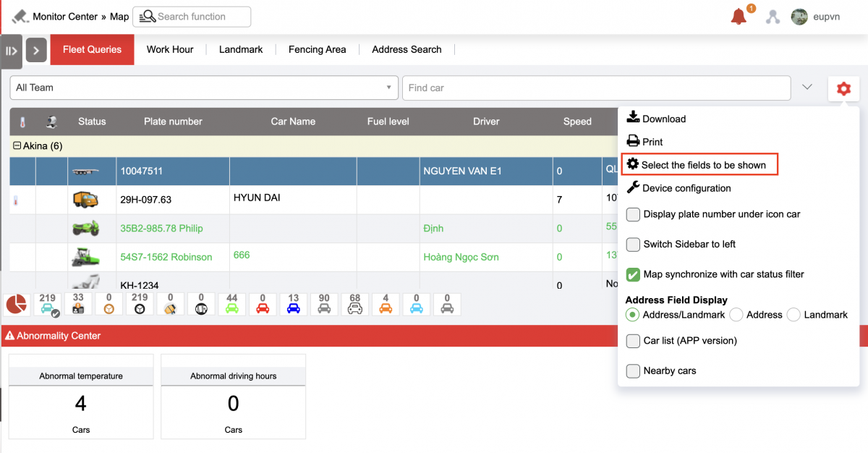Click the orange truck icon for 29H-097.63

point(85,199)
